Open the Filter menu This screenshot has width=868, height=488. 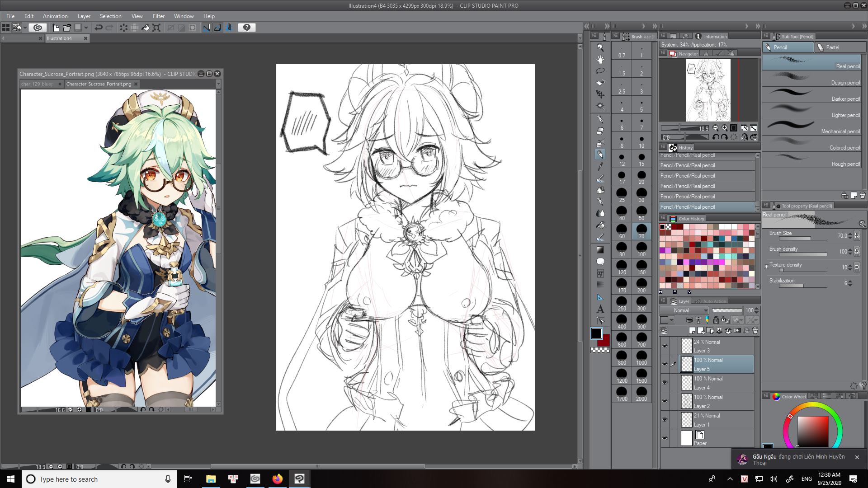(x=159, y=16)
